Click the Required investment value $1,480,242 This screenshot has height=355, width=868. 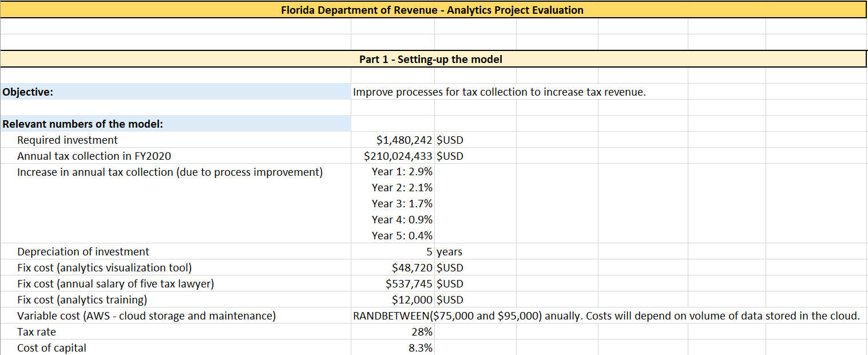(x=404, y=140)
